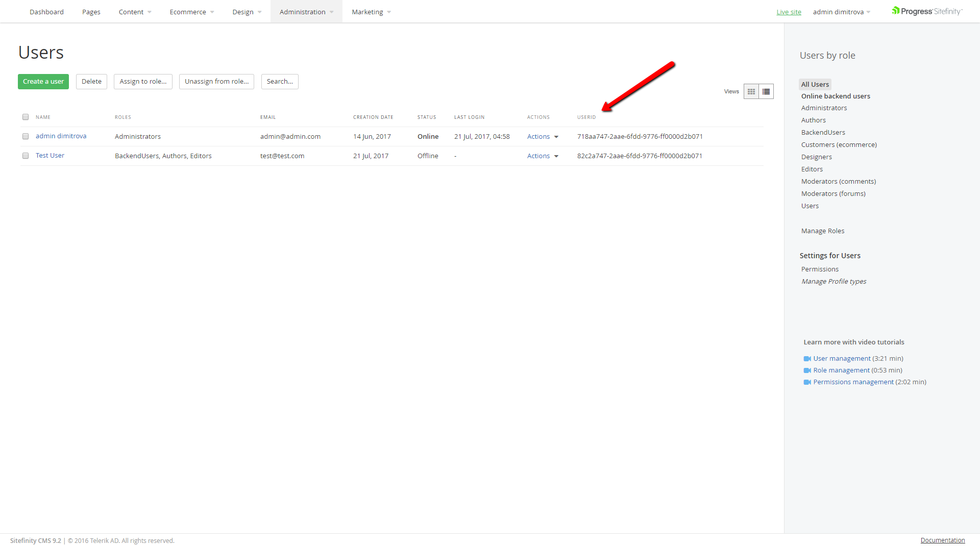Click Create a user button
The height and width of the screenshot is (546, 980).
[x=43, y=82]
